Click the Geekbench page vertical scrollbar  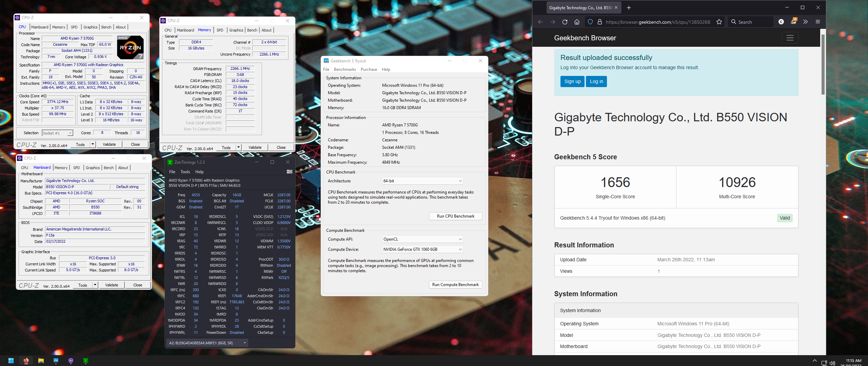click(x=823, y=64)
